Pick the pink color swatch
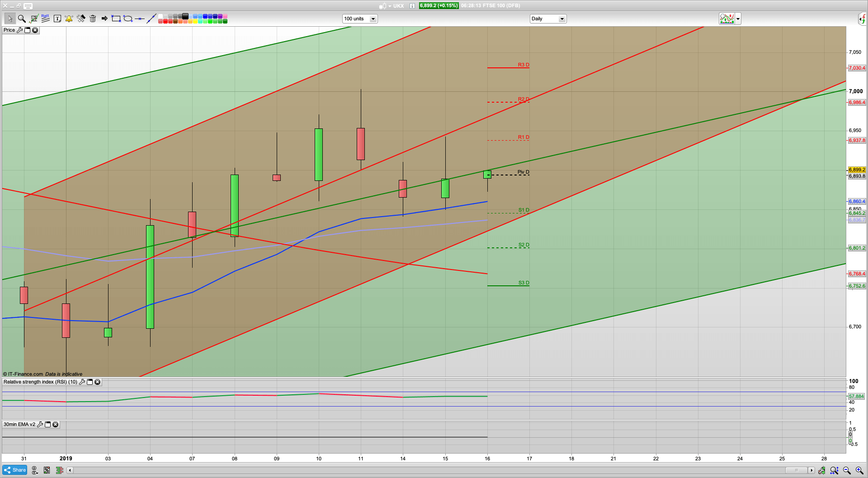This screenshot has width=868, height=478. click(225, 16)
